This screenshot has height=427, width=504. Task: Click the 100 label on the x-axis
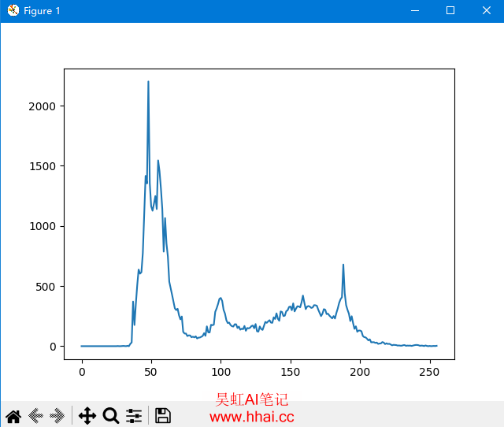click(x=220, y=372)
